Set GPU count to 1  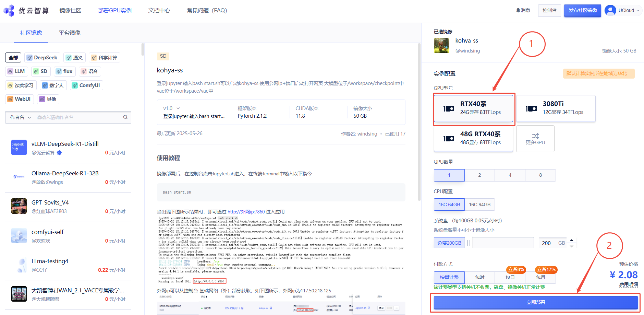click(449, 175)
